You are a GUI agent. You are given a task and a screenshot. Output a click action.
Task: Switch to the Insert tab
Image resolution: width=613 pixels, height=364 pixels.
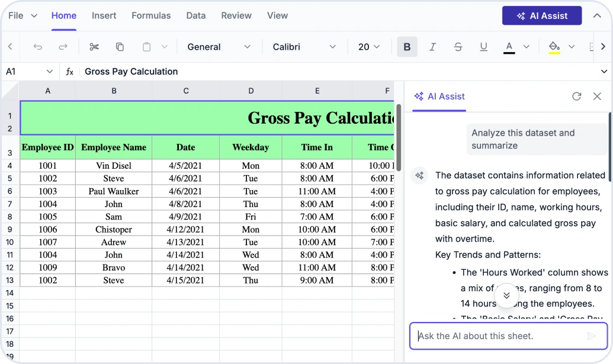104,15
